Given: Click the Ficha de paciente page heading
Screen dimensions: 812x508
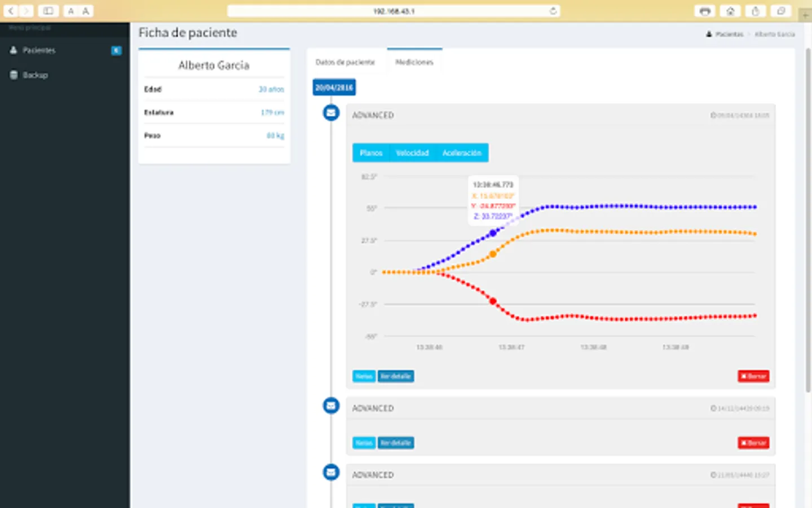Looking at the screenshot, I should (x=188, y=33).
